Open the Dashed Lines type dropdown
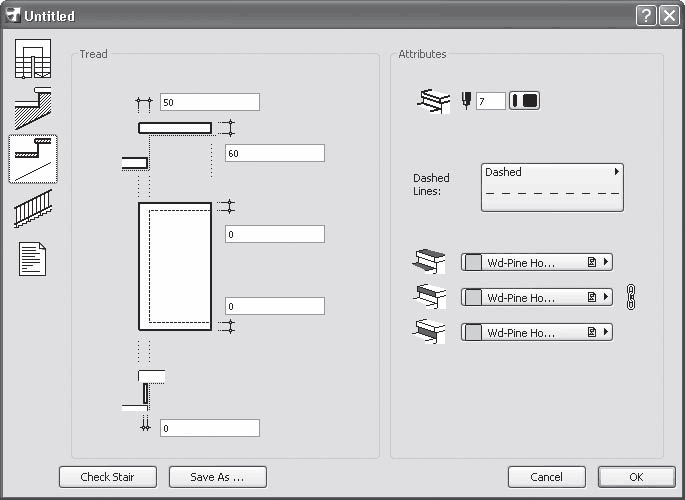Viewport: 685px width, 500px height. coord(552,187)
